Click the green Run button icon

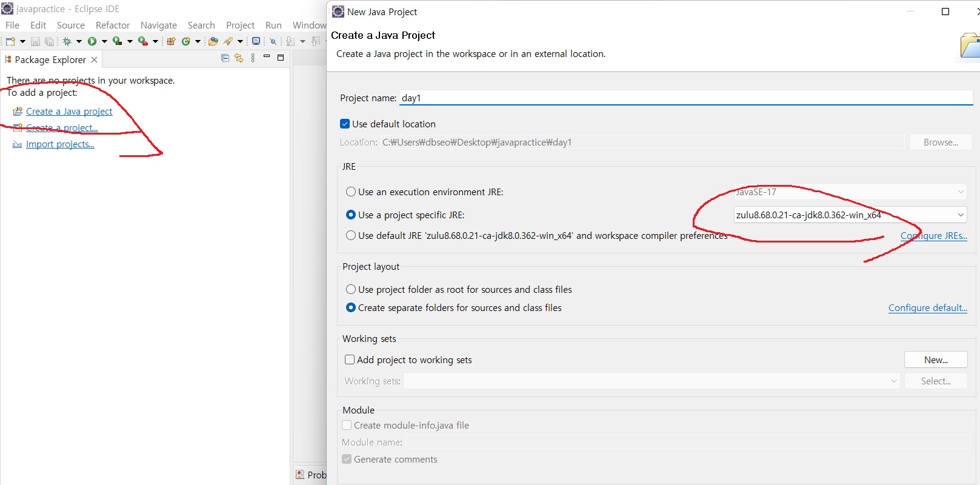point(92,41)
